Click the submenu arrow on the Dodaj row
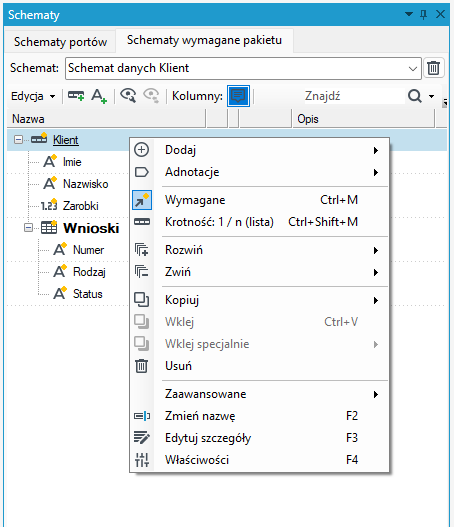Image resolution: width=454 pixels, height=527 pixels. pos(376,150)
